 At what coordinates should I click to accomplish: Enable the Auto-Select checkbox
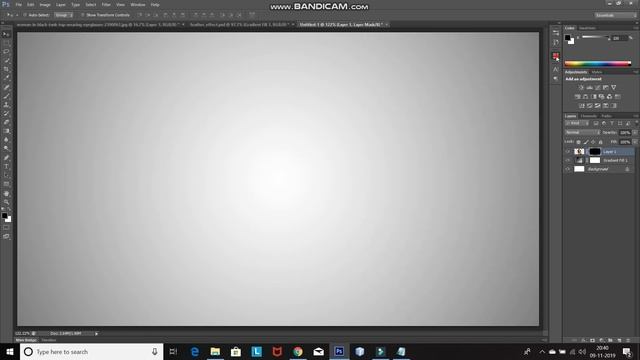click(24, 15)
